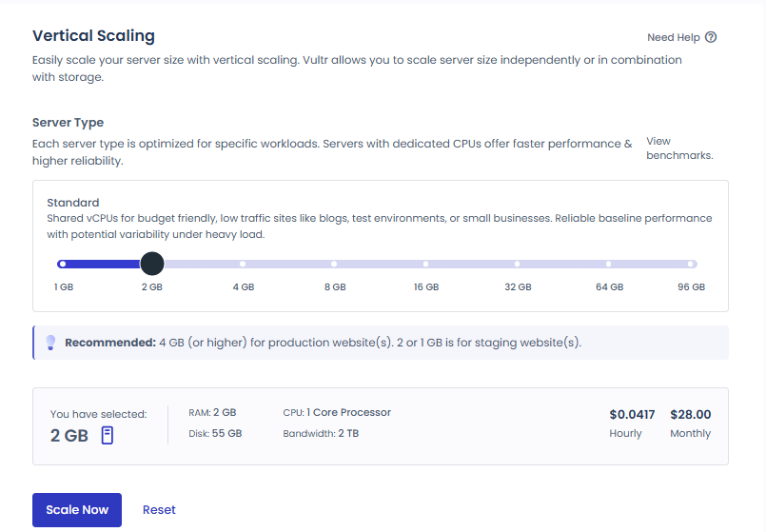Click the Reset link
Viewport: 766px width, 532px height.
(x=159, y=510)
